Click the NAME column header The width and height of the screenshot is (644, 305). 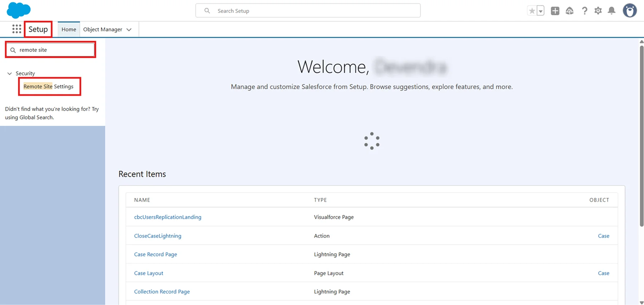point(142,200)
